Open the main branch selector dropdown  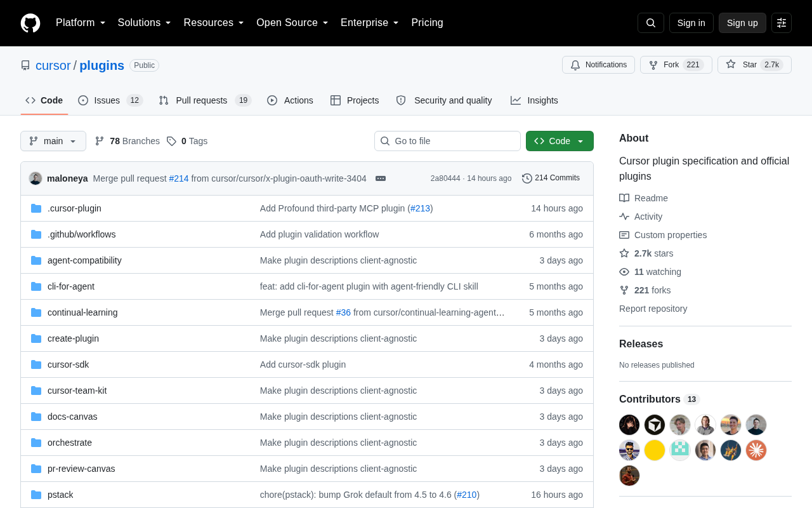point(53,141)
